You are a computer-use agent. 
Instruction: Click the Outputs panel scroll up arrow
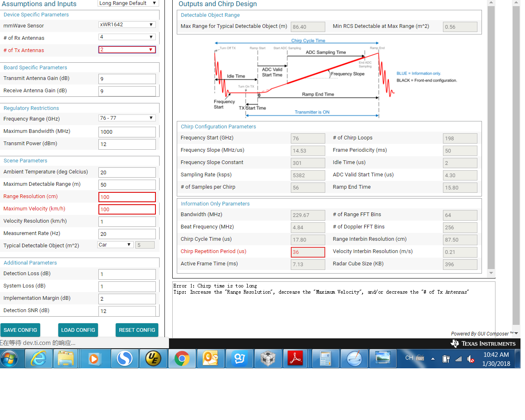491,2
